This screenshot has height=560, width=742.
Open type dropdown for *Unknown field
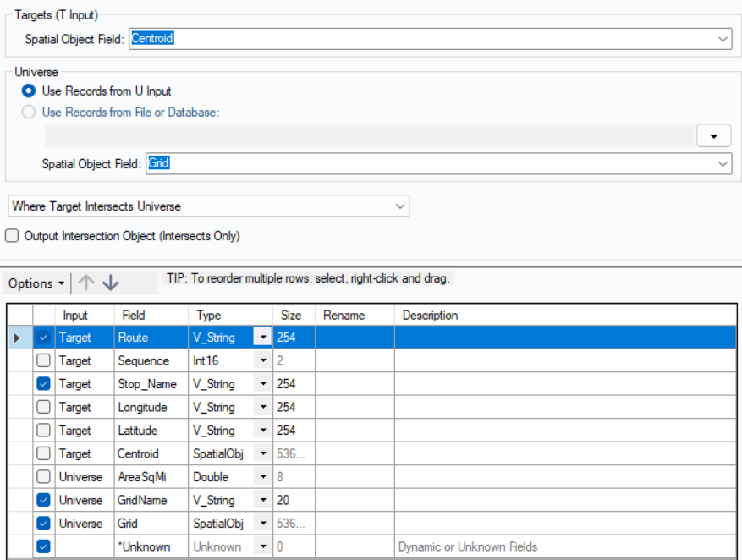(262, 546)
